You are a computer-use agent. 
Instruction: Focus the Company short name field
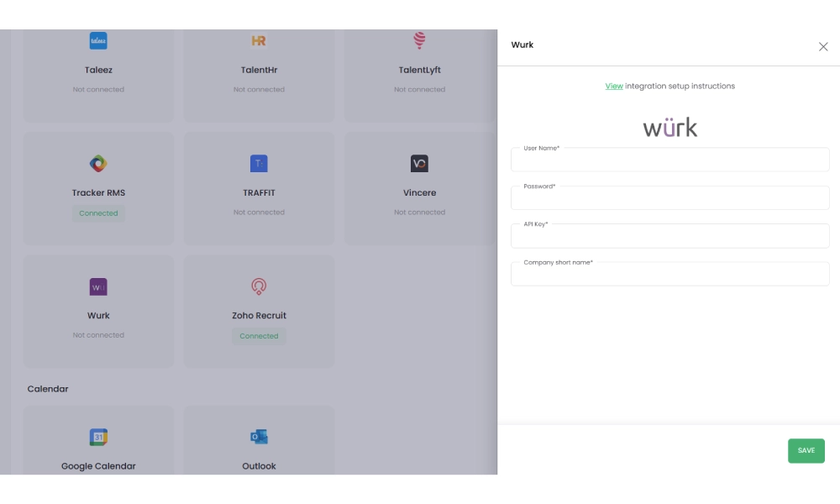(670, 274)
